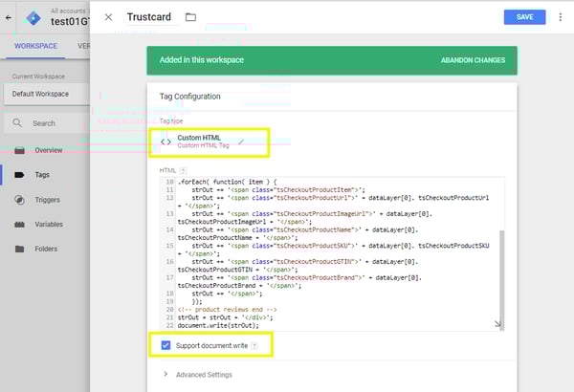
Task: Click the Tags label icon in sidebar
Action: (19, 175)
